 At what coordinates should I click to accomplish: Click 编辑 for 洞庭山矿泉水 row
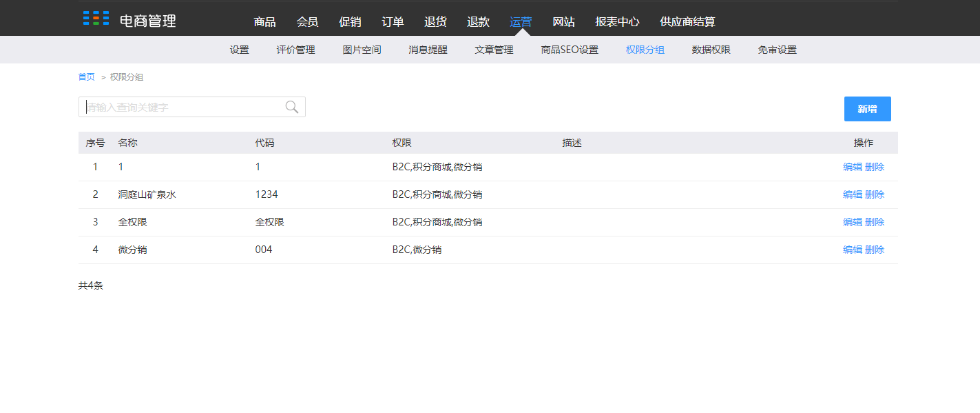pos(853,194)
